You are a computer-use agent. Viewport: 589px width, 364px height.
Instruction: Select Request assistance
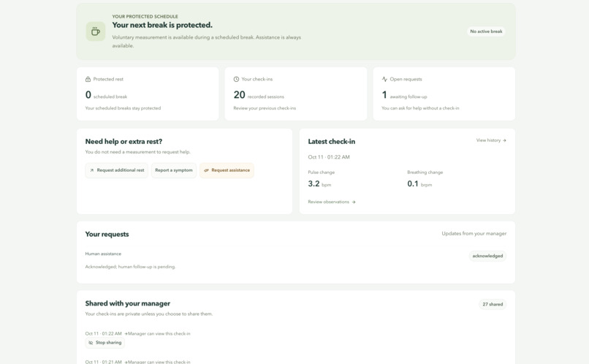pos(227,170)
